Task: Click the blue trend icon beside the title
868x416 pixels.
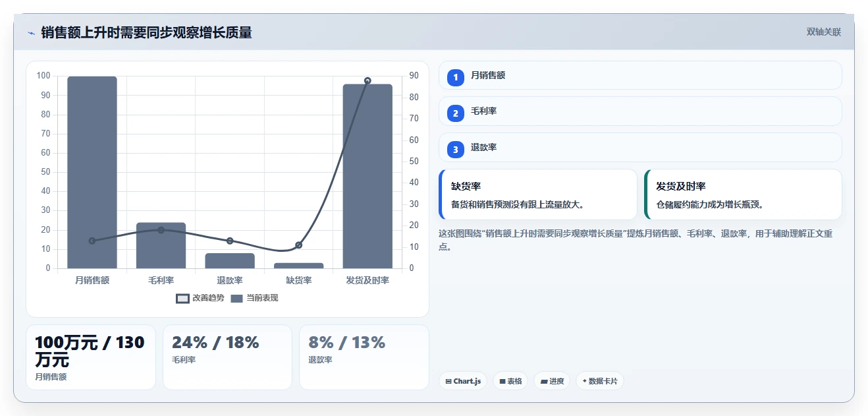Action: click(31, 33)
